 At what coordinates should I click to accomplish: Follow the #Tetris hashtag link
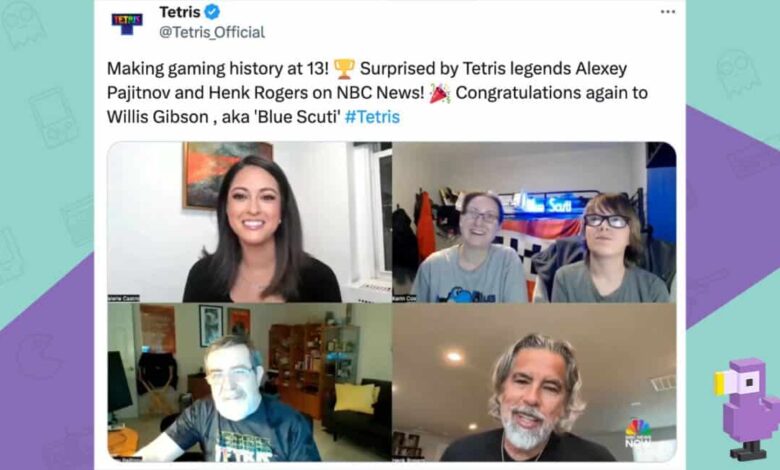[372, 117]
